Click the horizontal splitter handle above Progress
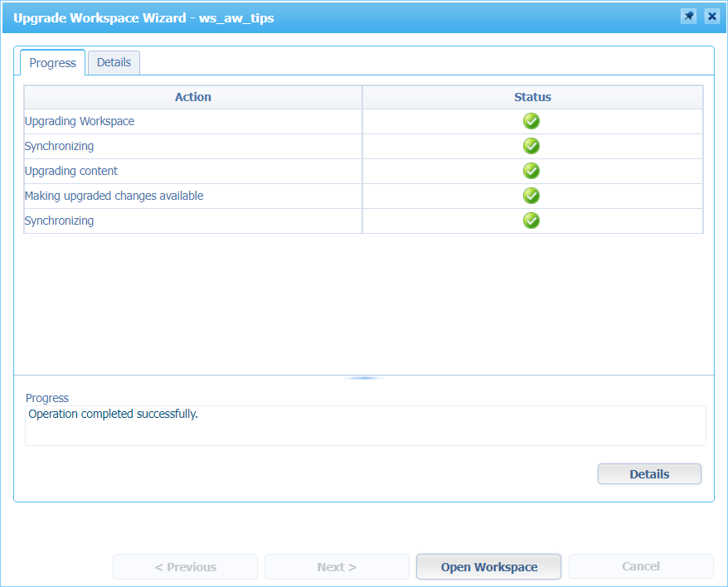 363,378
